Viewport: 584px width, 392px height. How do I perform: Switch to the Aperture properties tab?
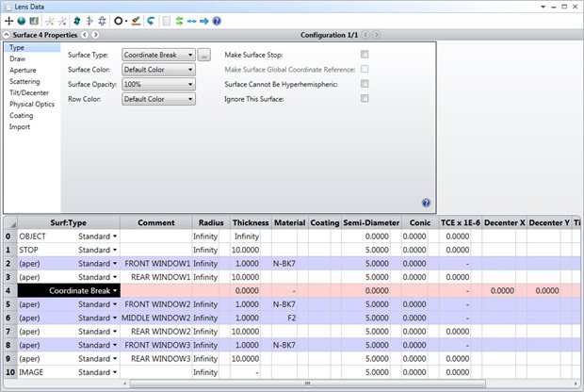pyautogui.click(x=24, y=70)
